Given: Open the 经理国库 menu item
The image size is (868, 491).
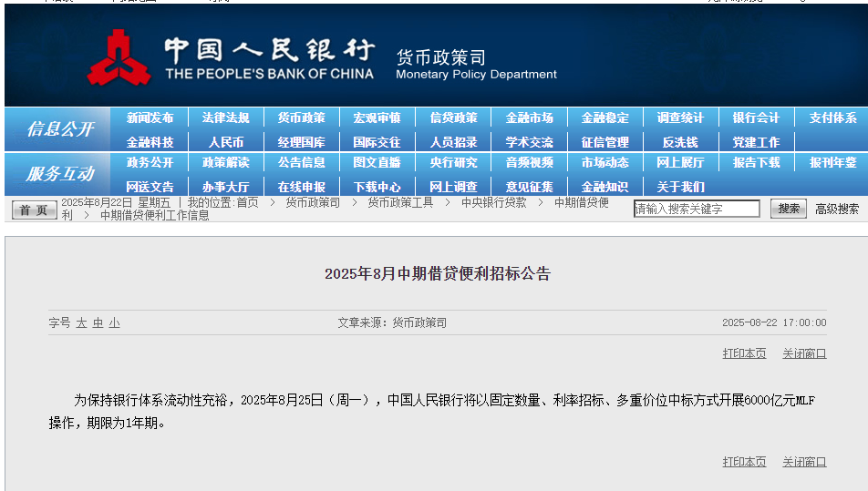Looking at the screenshot, I should coord(301,142).
